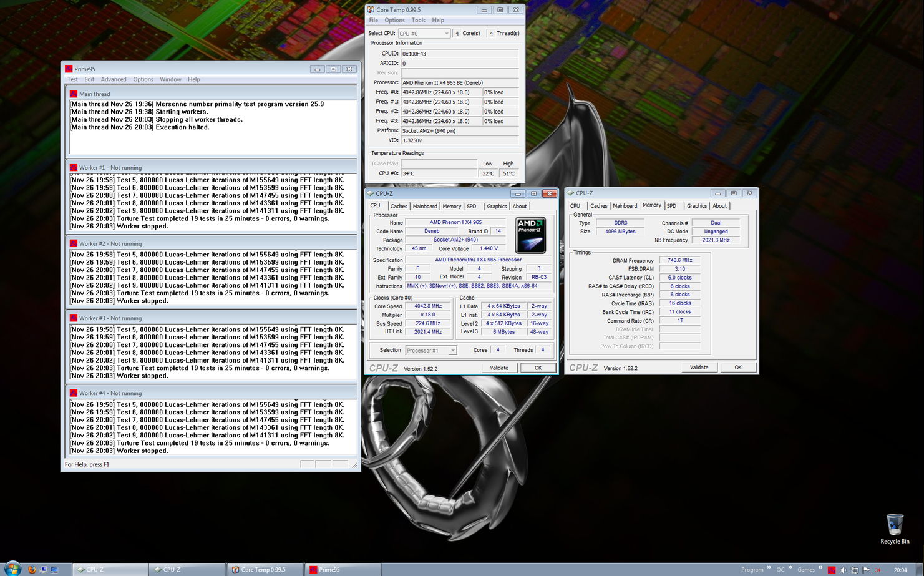Click the Prime95 system tray icon
The width and height of the screenshot is (924, 576).
click(832, 570)
